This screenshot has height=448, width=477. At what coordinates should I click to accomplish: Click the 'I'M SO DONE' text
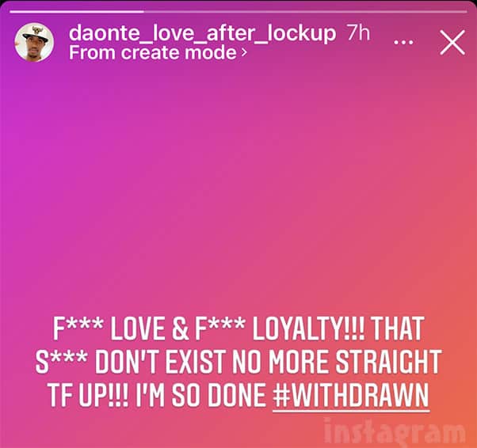pyautogui.click(x=200, y=396)
